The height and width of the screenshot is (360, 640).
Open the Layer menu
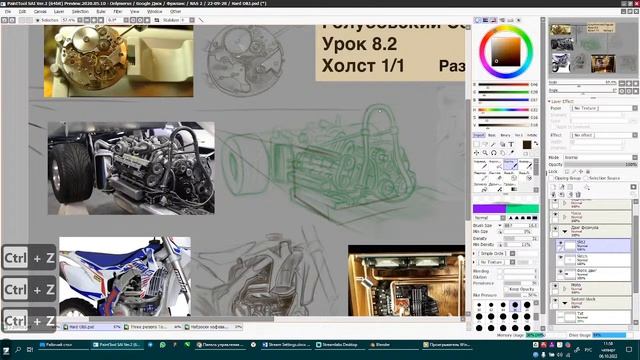tap(59, 11)
